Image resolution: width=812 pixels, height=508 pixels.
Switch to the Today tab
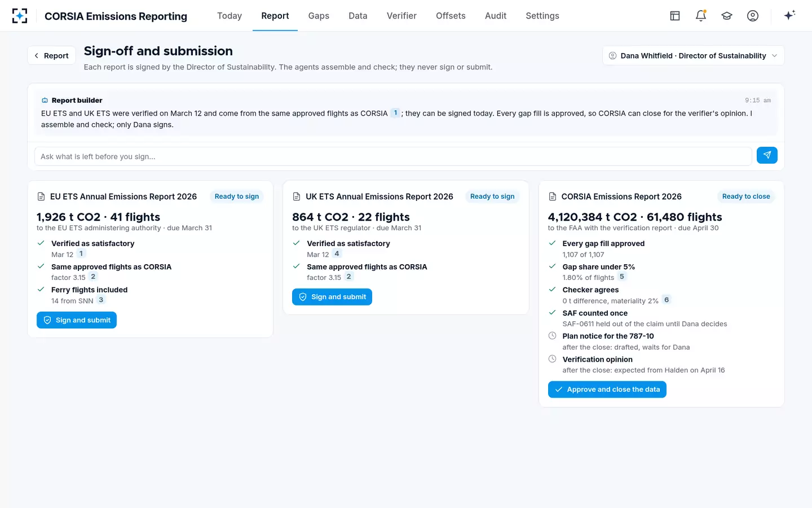230,16
